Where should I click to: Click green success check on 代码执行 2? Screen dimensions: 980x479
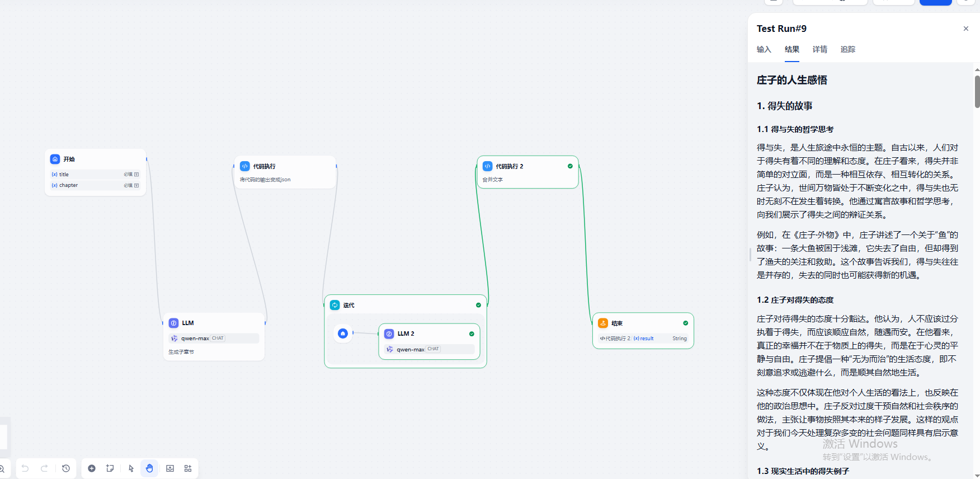click(x=570, y=166)
